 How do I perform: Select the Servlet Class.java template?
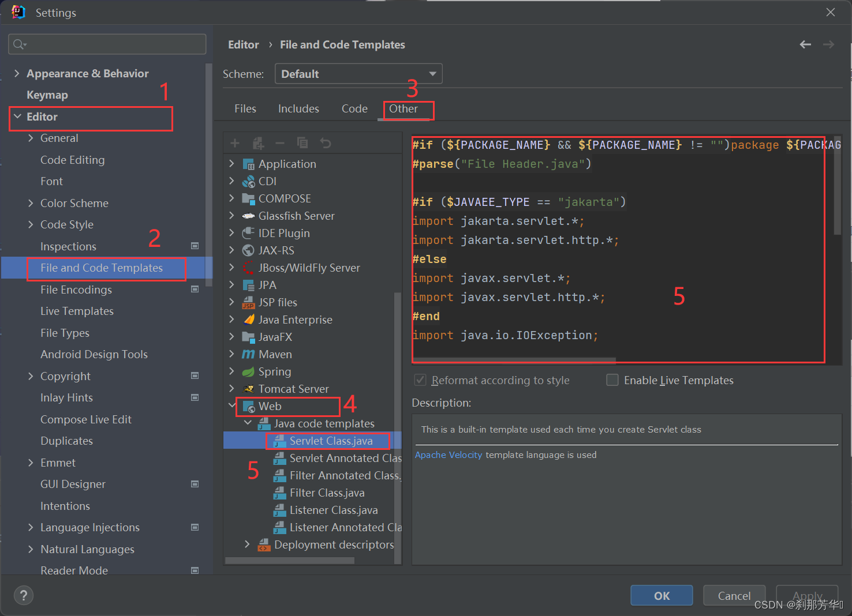click(331, 441)
